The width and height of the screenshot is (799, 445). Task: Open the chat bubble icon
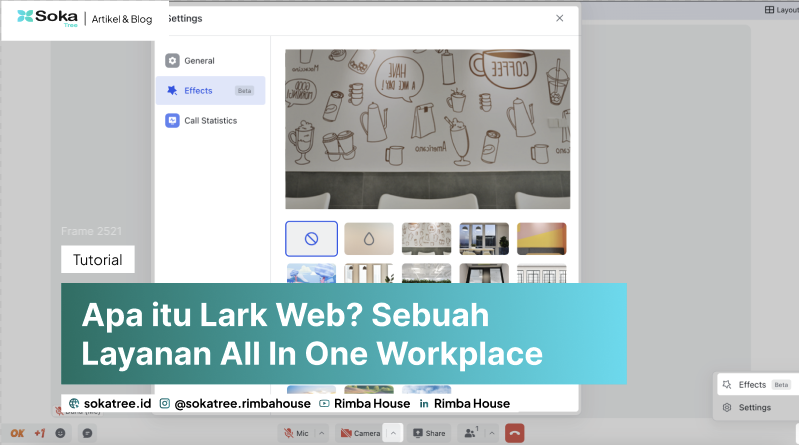(88, 433)
